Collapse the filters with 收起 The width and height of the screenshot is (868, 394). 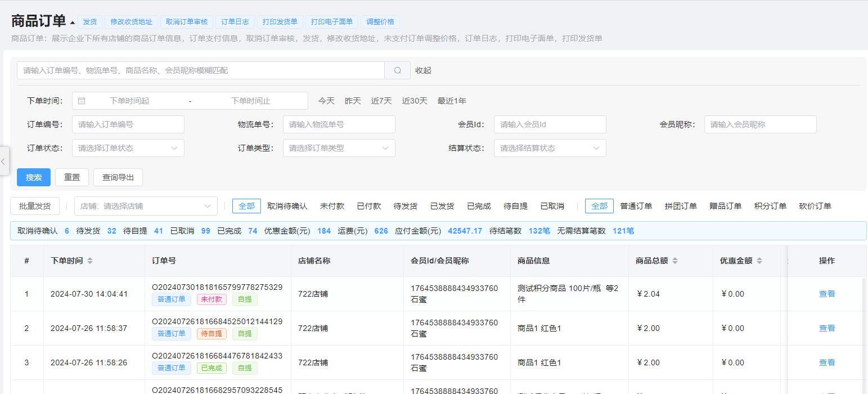pos(423,70)
